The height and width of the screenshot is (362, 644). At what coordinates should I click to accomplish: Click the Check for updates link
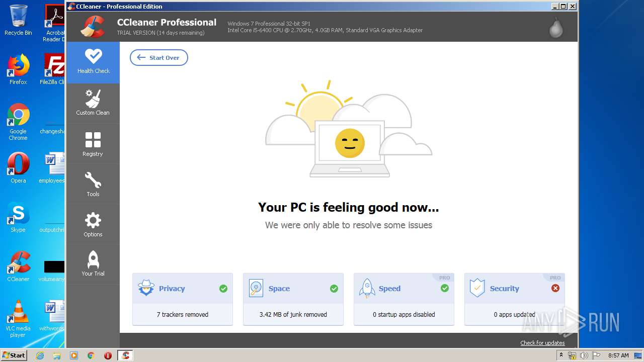[x=542, y=343]
